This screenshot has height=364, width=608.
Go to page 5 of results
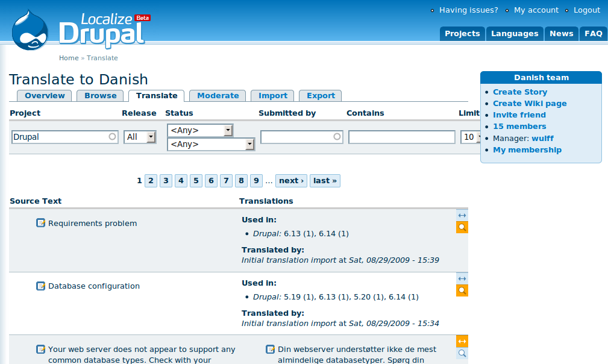[x=196, y=181]
